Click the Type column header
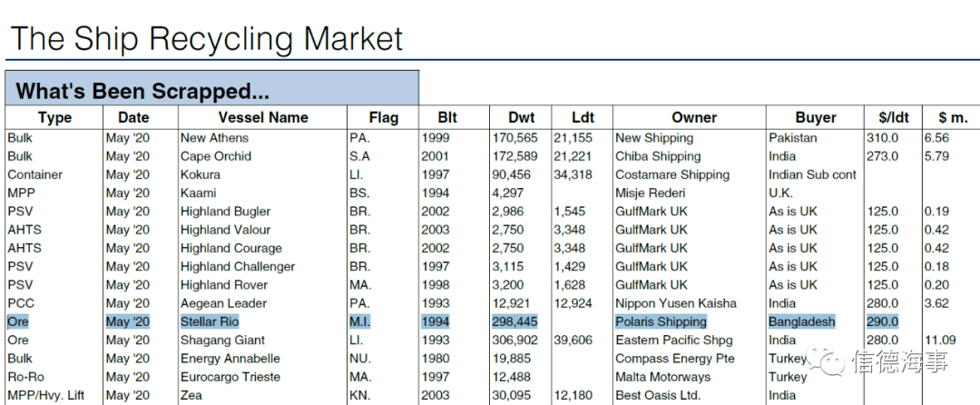 55,117
